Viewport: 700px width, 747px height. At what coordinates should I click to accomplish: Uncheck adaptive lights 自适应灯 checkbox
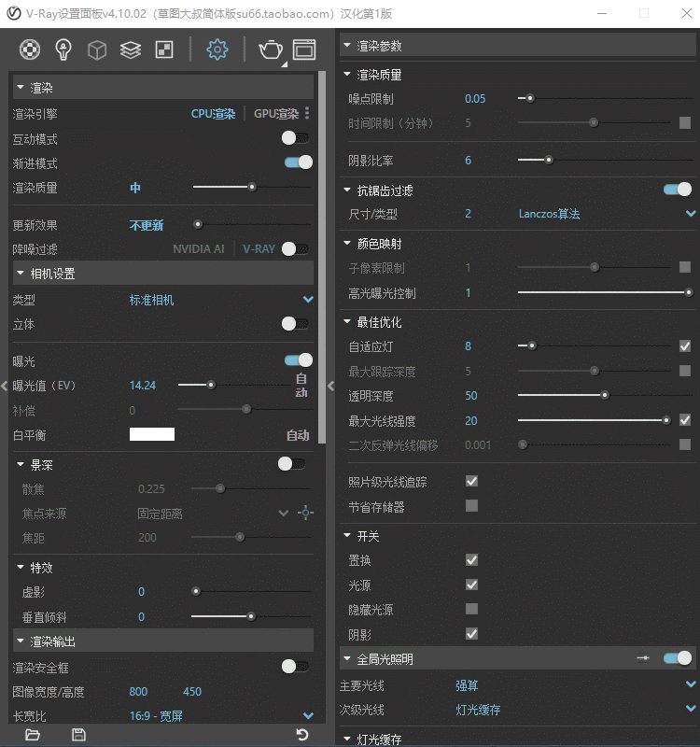pyautogui.click(x=685, y=345)
